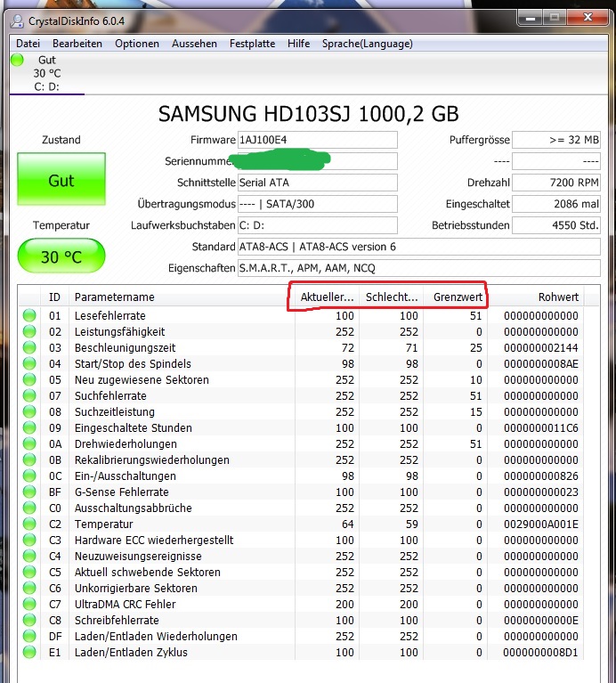Open the Aussehen menu
616x683 pixels.
194,44
